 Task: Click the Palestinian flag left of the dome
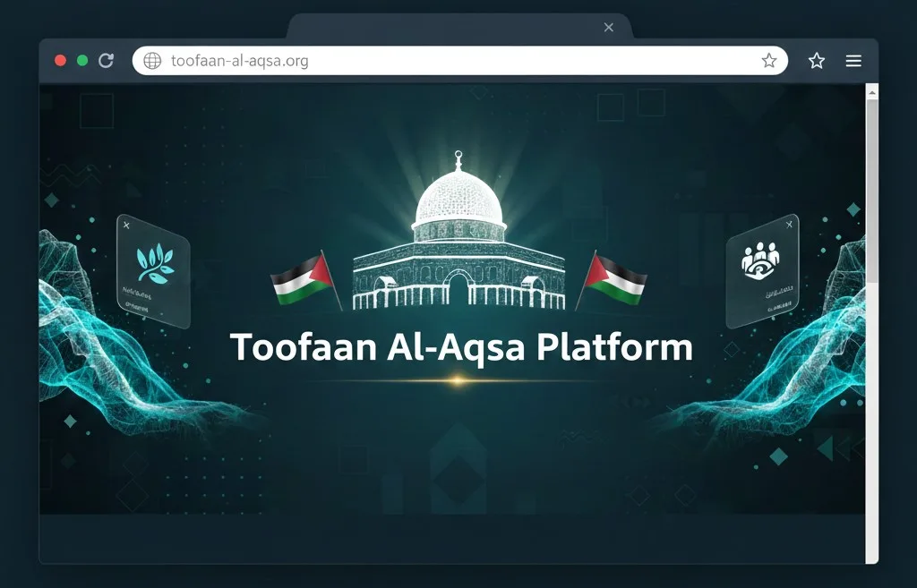click(x=305, y=280)
